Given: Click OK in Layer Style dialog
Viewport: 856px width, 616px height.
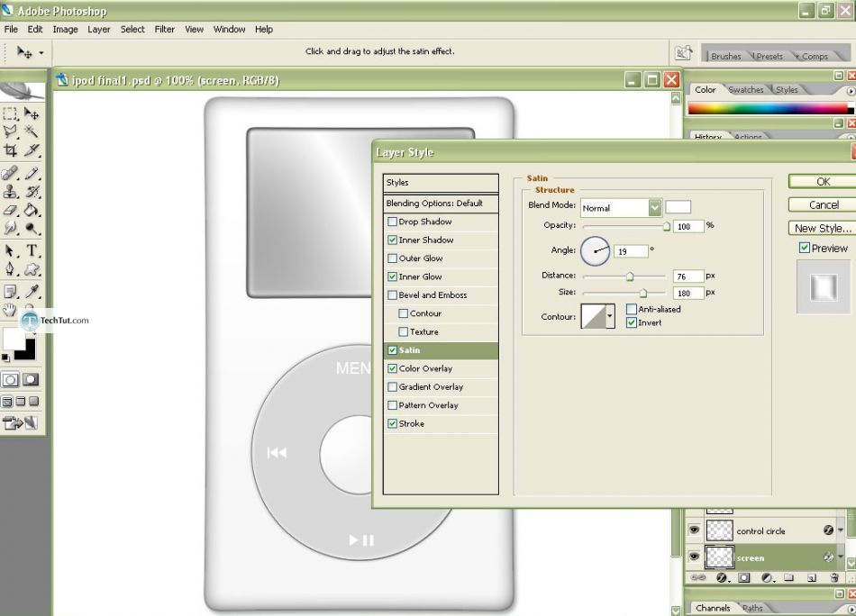Looking at the screenshot, I should tap(823, 182).
